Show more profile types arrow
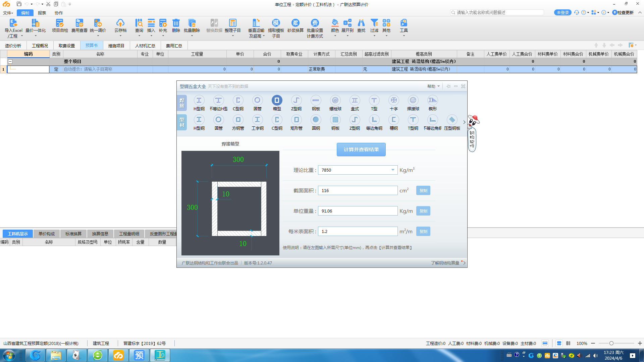The height and width of the screenshot is (362, 644). pyautogui.click(x=464, y=122)
